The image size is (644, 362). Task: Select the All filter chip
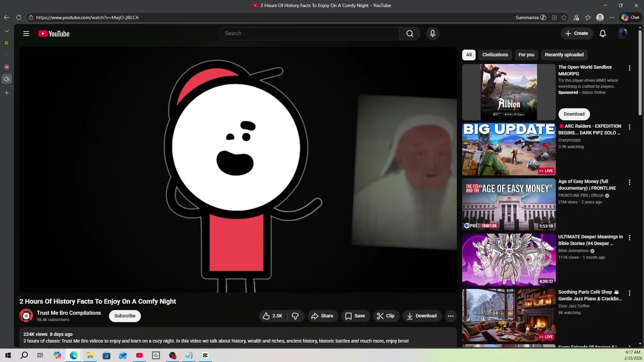pos(469,55)
